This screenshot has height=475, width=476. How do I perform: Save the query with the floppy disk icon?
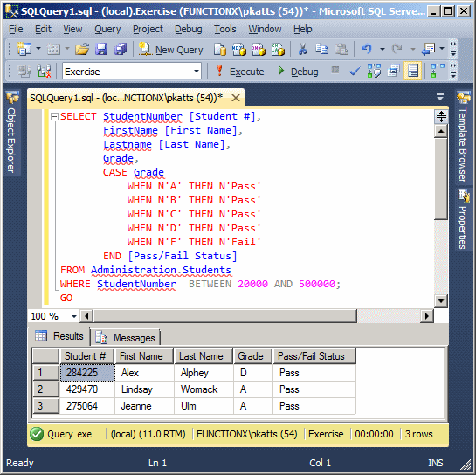101,49
